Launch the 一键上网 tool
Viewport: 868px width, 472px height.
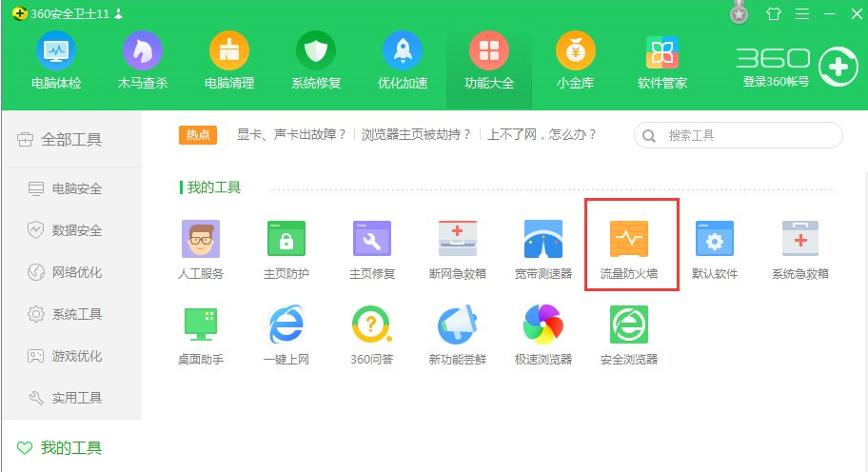click(286, 335)
